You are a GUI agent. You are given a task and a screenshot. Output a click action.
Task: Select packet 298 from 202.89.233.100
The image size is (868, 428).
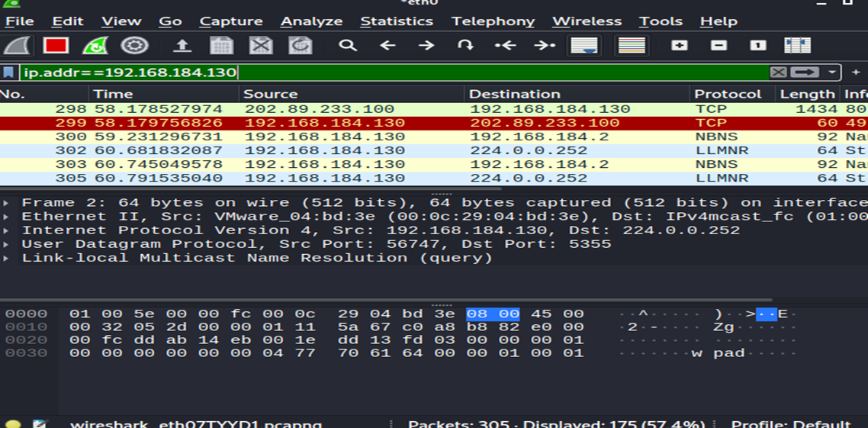point(434,110)
